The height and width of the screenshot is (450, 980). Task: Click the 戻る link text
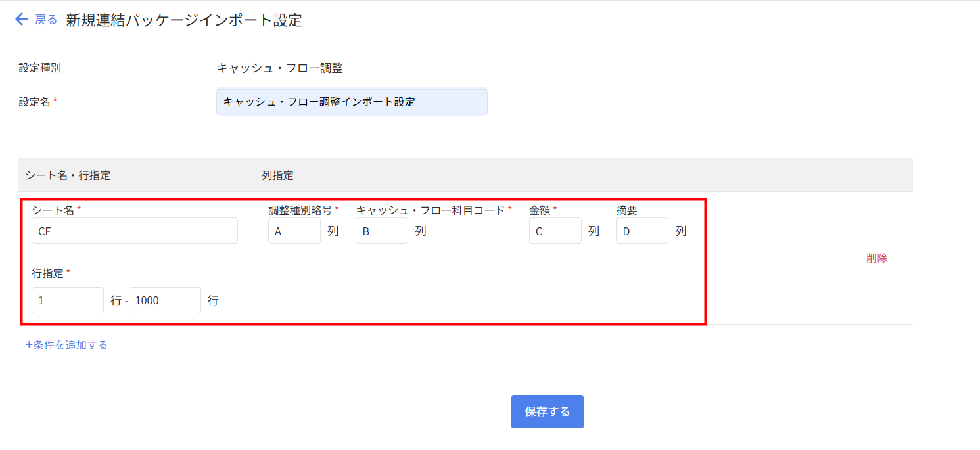click(46, 20)
